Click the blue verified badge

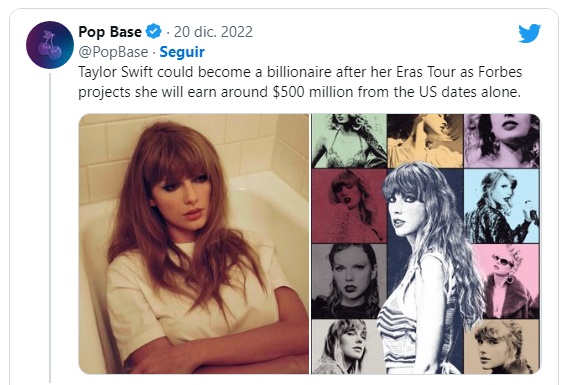154,32
